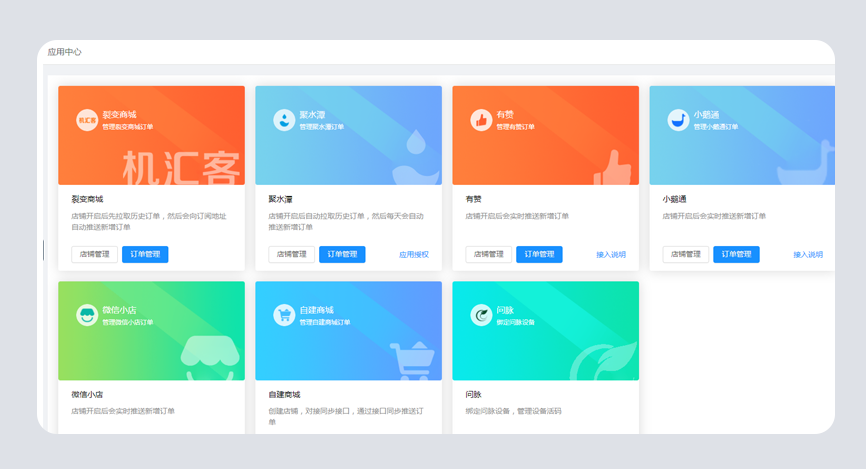866x469 pixels.
Task: Open the 应用授权 link for 聚水潭
Action: click(414, 255)
